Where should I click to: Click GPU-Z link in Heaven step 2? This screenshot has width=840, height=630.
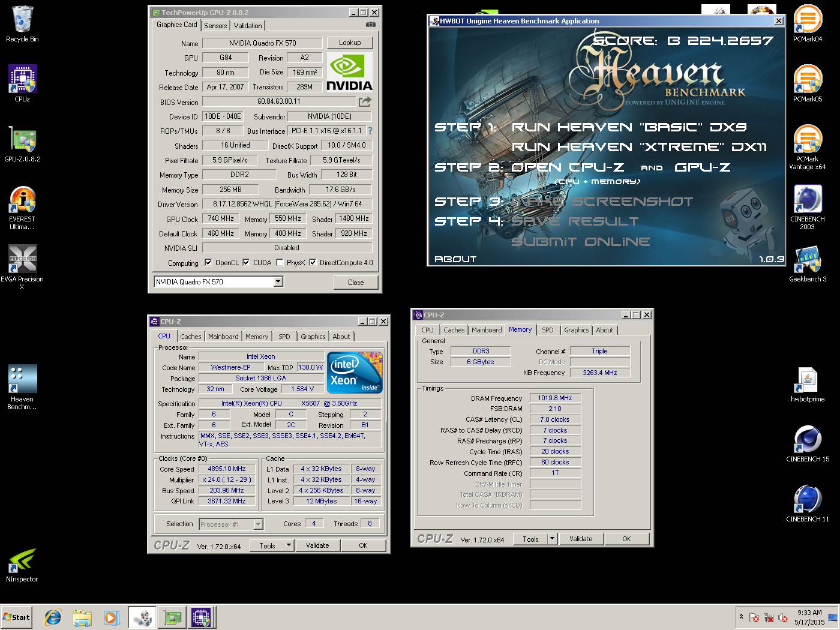click(x=703, y=167)
